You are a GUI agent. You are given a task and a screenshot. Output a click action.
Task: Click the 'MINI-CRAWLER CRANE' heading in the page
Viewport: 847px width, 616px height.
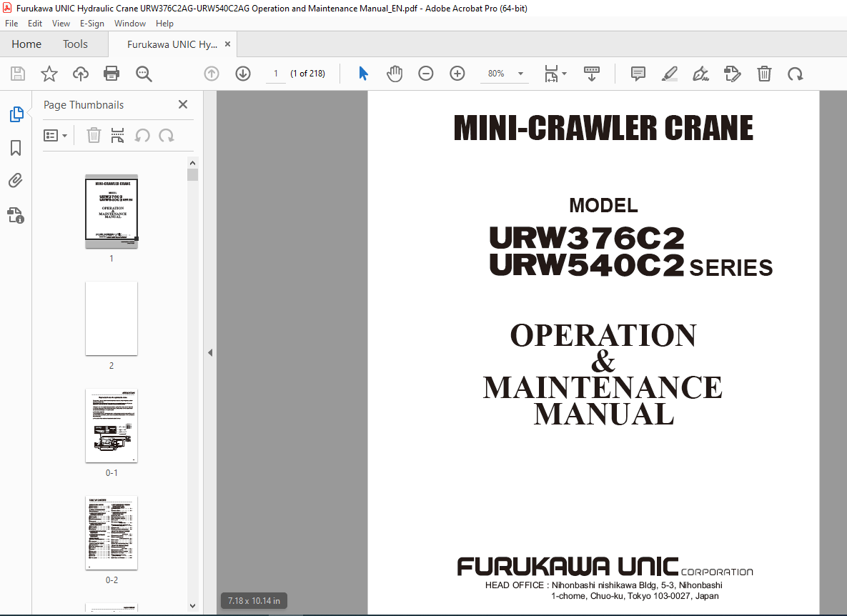603,128
